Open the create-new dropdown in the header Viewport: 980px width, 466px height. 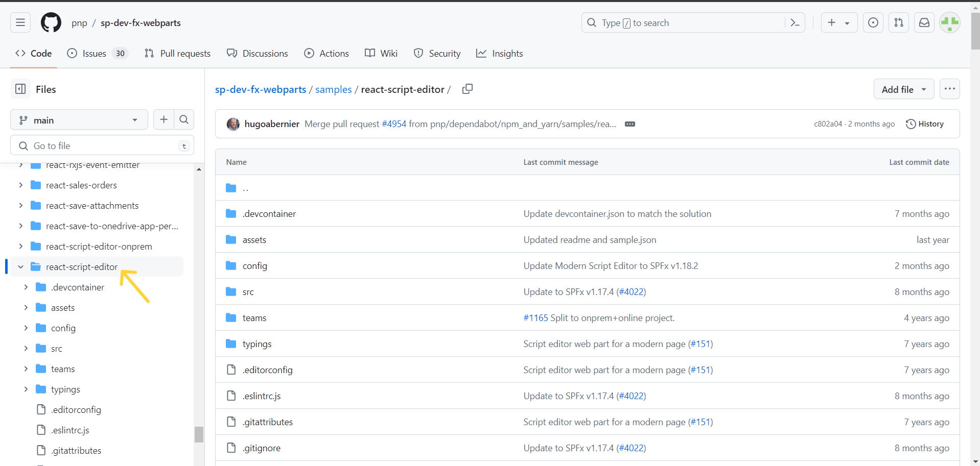pyautogui.click(x=838, y=22)
